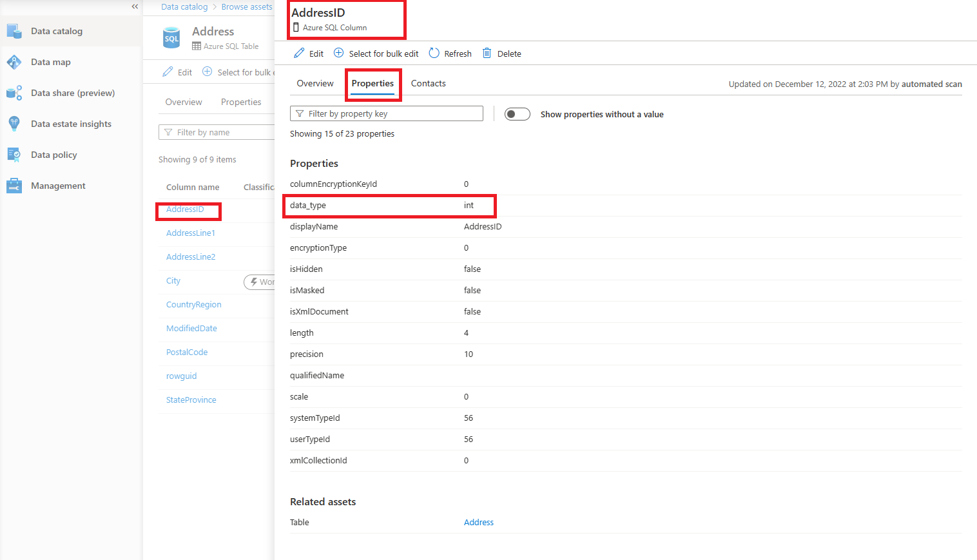Switch to the Overview tab of AddressID
This screenshot has height=560, width=977.
pyautogui.click(x=315, y=84)
